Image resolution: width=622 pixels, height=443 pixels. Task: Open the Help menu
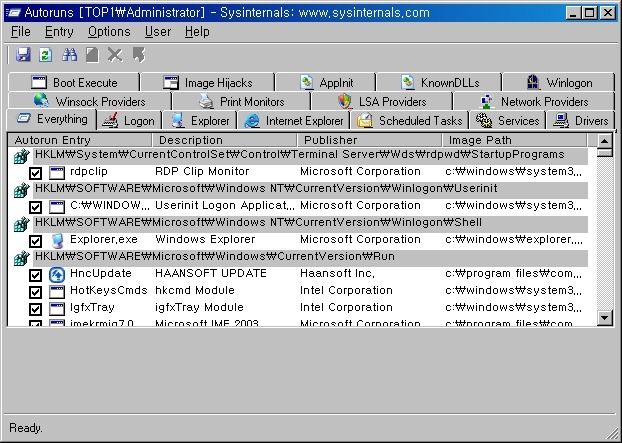[197, 32]
